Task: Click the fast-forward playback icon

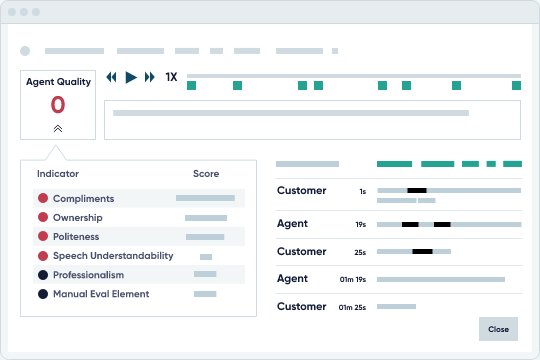Action: (149, 77)
